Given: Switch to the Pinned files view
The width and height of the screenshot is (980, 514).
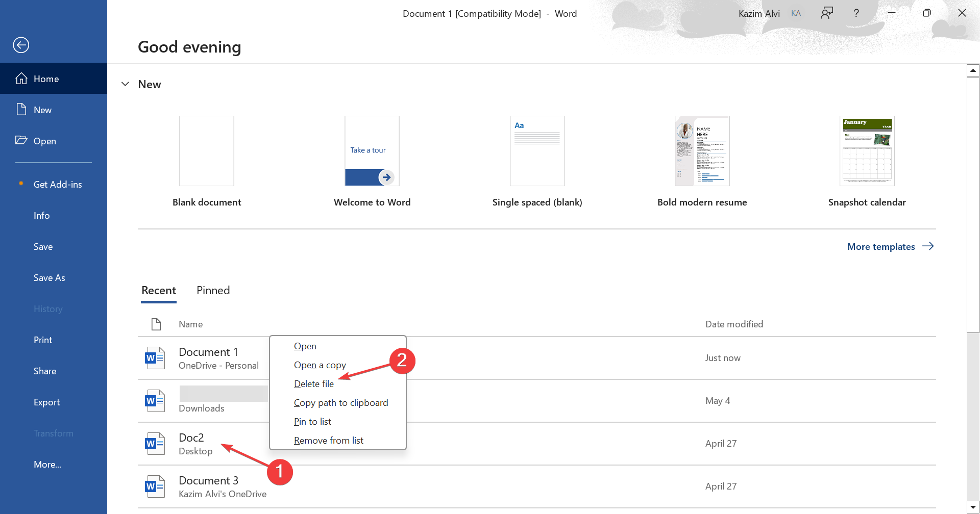Looking at the screenshot, I should click(213, 290).
